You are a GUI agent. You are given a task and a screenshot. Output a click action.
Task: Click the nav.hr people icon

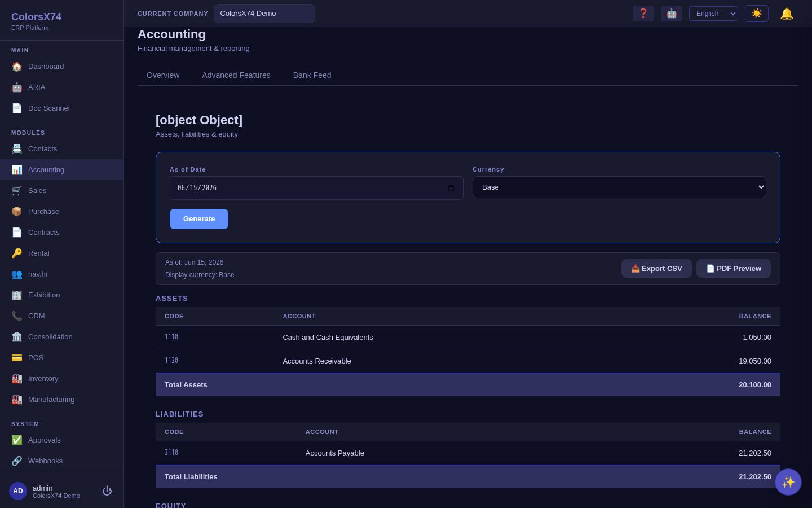[17, 274]
